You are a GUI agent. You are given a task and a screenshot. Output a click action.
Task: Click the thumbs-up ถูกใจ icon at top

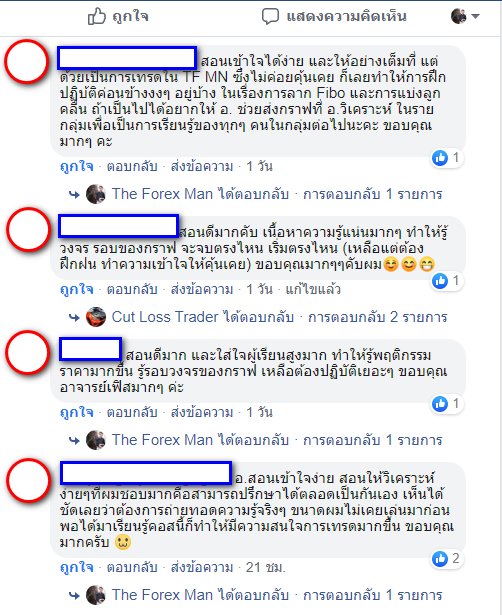[x=96, y=16]
